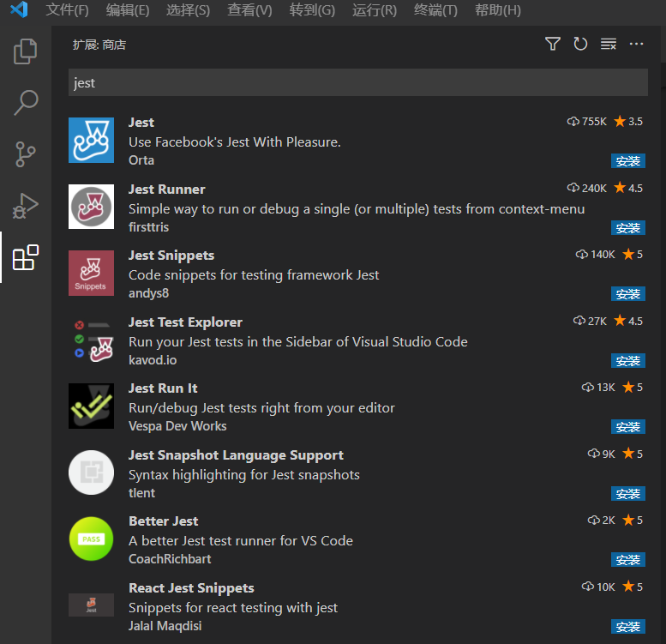The width and height of the screenshot is (666, 644).
Task: Open the more actions ellipsis menu
Action: [x=636, y=44]
